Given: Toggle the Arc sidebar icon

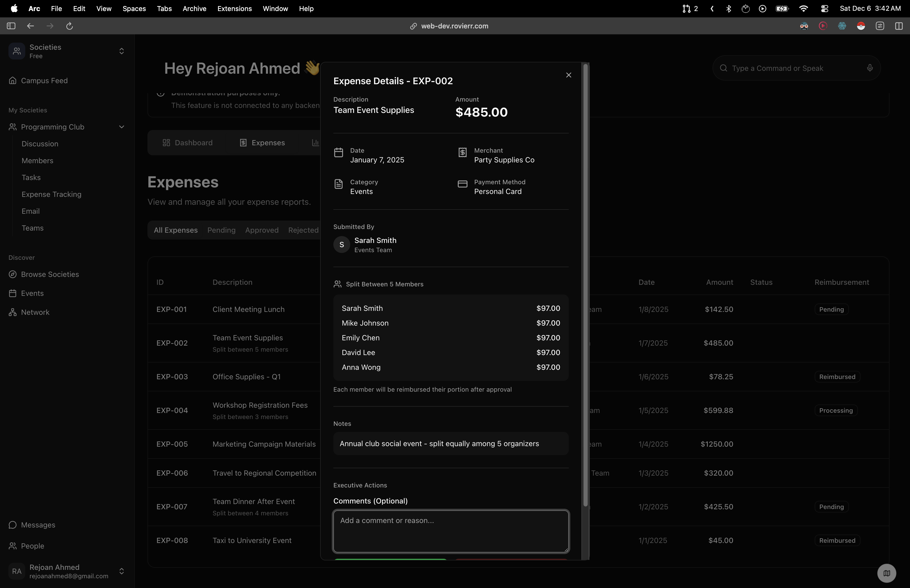Looking at the screenshot, I should (x=11, y=26).
